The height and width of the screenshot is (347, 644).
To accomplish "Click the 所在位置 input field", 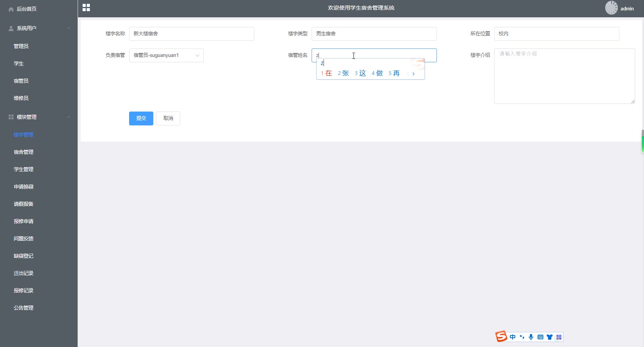I will pos(557,34).
